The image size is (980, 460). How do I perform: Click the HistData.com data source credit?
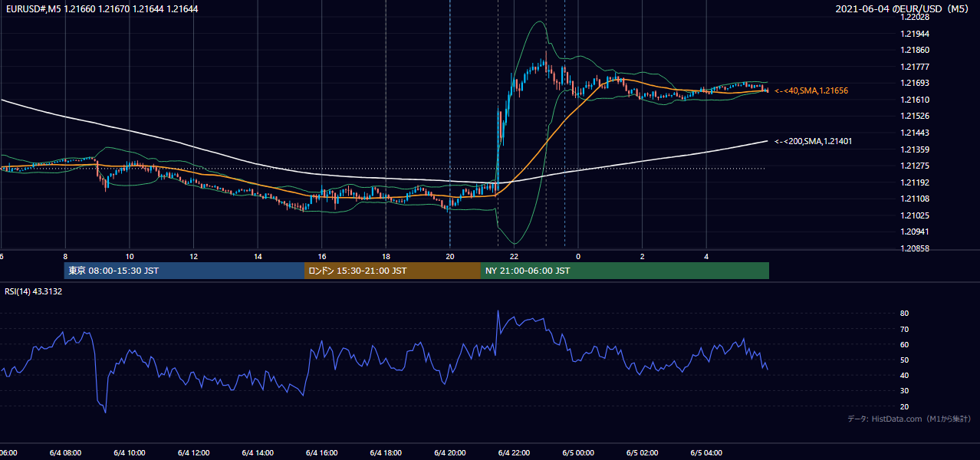tap(909, 419)
